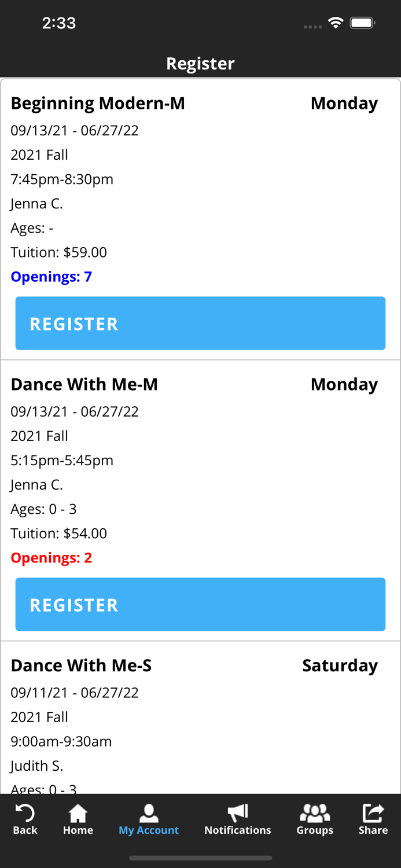Open the Groups people icon

point(315,813)
